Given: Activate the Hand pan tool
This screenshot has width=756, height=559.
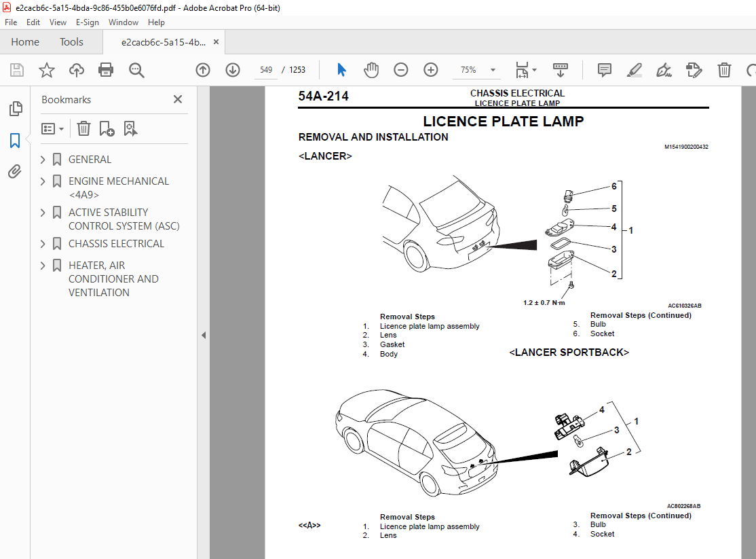Looking at the screenshot, I should [x=371, y=70].
